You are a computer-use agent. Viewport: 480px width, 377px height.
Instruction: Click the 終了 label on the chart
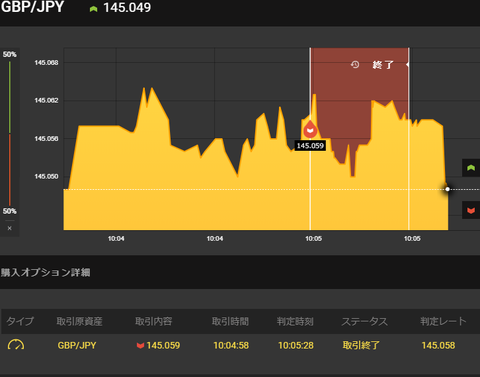(x=383, y=65)
